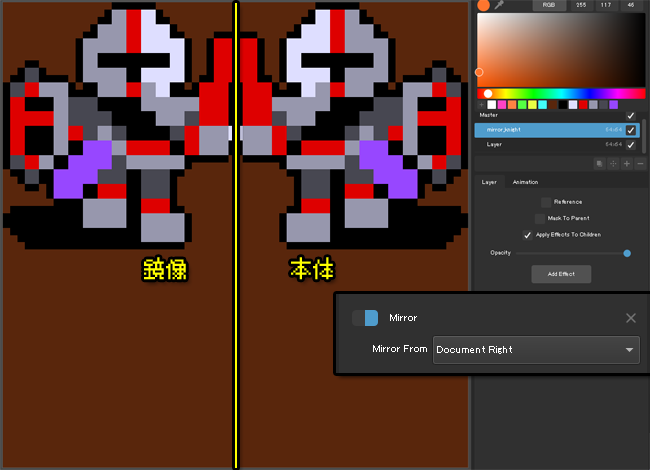Screen dimensions: 650x470
Task: Open the Mirror From dropdown
Action: tap(536, 350)
